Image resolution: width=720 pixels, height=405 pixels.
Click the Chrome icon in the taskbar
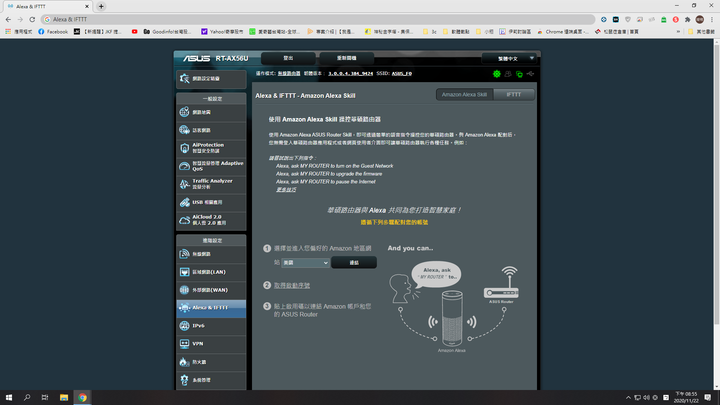[x=82, y=397]
